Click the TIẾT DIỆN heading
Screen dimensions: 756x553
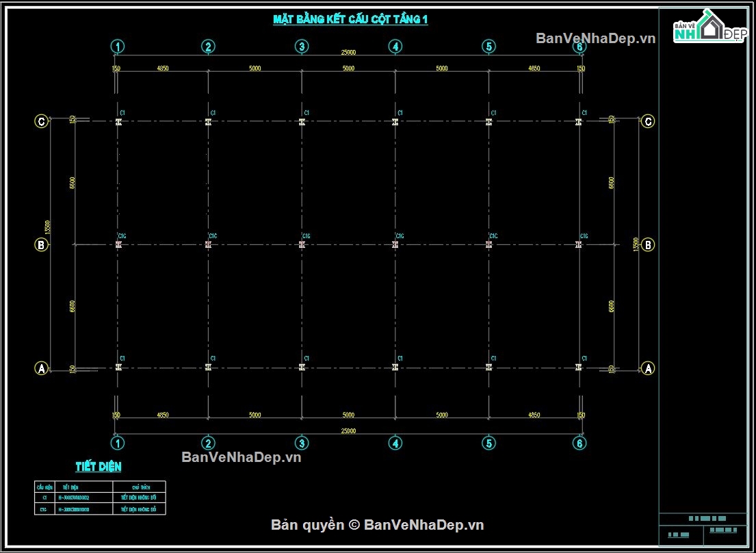(99, 467)
